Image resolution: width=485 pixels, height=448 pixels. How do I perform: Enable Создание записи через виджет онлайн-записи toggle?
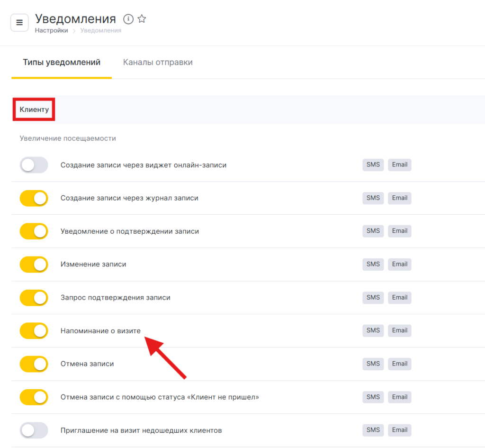pyautogui.click(x=34, y=165)
